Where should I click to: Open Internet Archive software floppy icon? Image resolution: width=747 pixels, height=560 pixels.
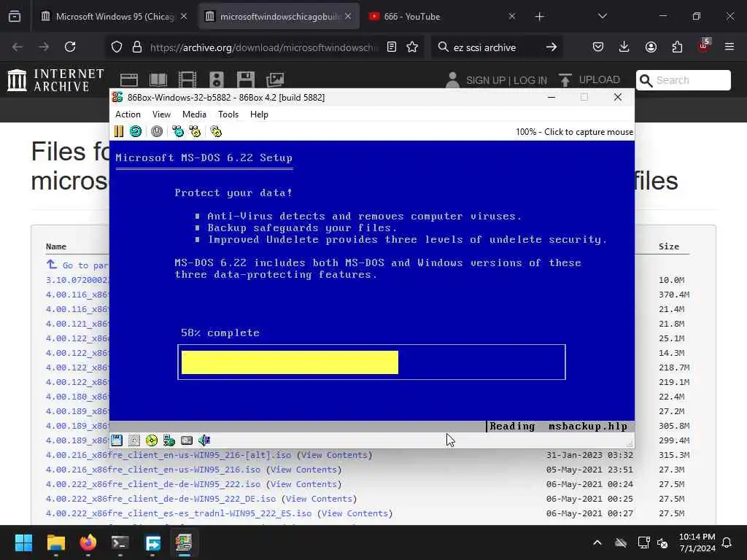[246, 80]
